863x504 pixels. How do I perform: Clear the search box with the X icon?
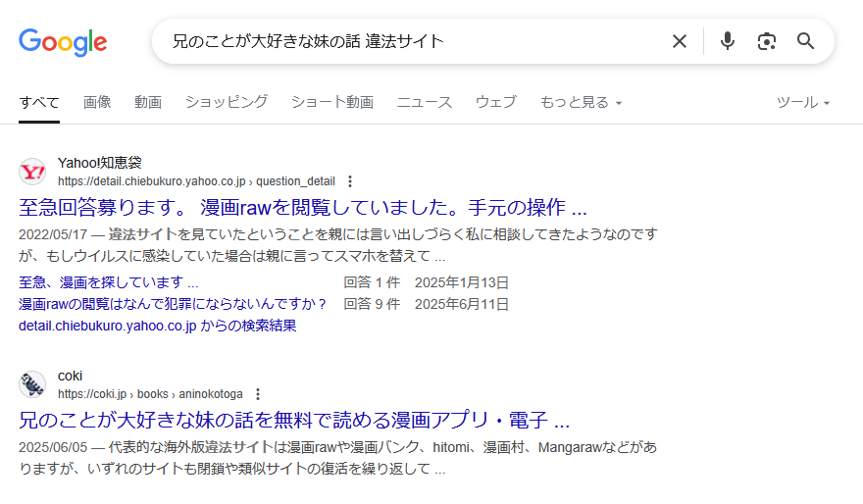(x=680, y=41)
